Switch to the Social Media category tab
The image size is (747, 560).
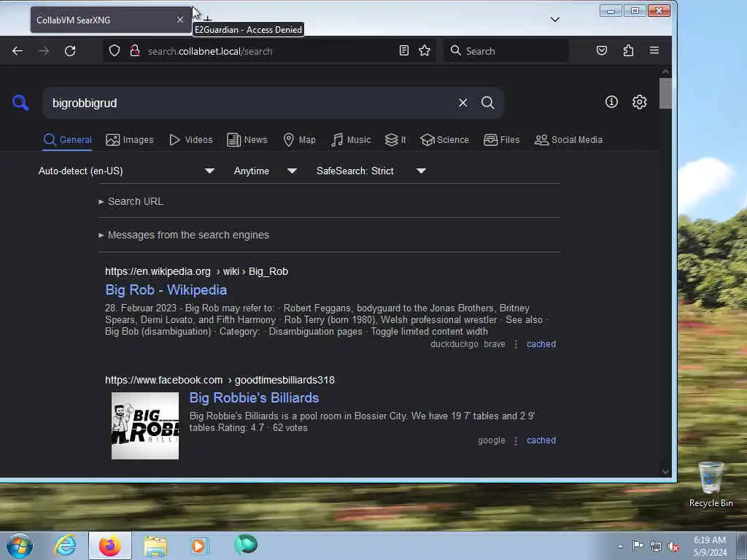pos(568,140)
